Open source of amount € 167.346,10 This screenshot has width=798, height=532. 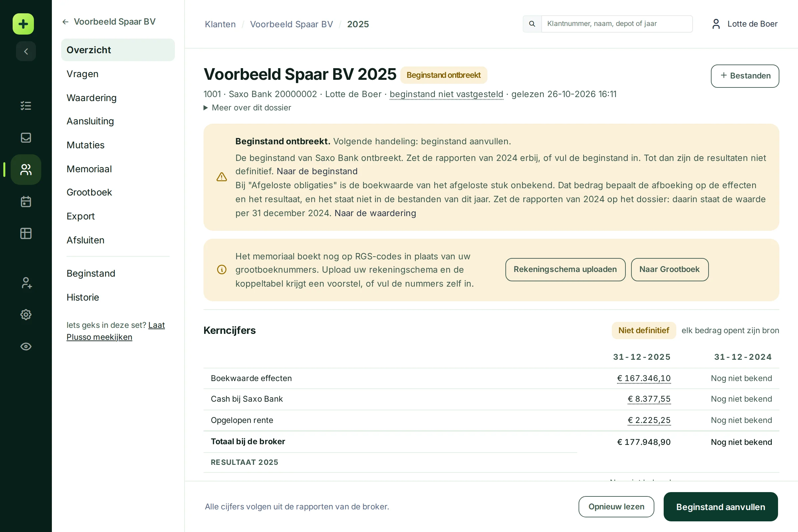coord(644,378)
